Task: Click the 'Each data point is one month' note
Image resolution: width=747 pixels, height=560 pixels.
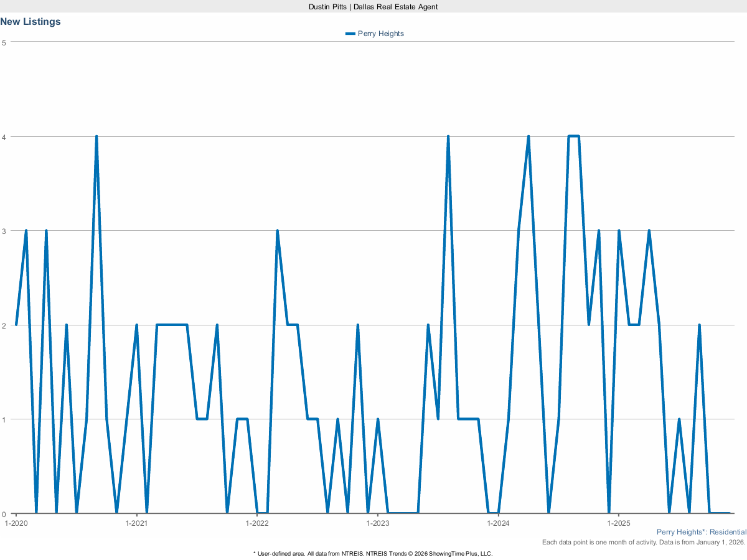Action: pyautogui.click(x=644, y=543)
